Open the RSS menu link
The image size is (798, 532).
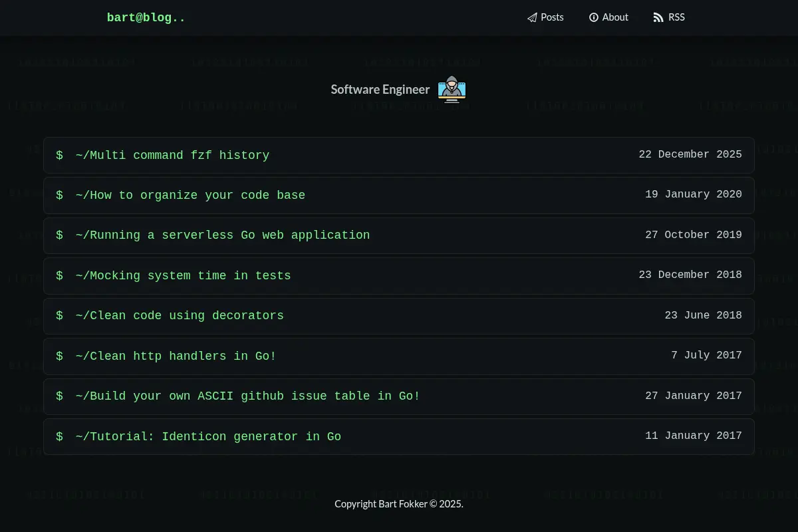coord(669,18)
